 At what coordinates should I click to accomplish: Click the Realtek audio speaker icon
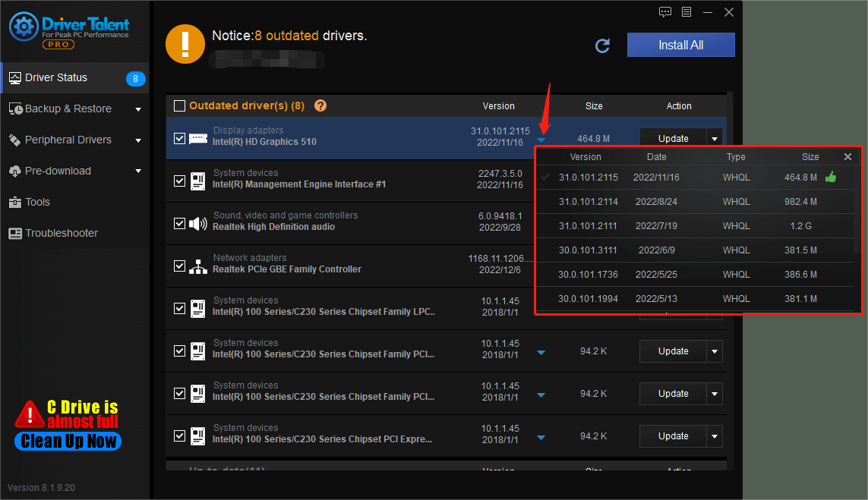click(198, 224)
